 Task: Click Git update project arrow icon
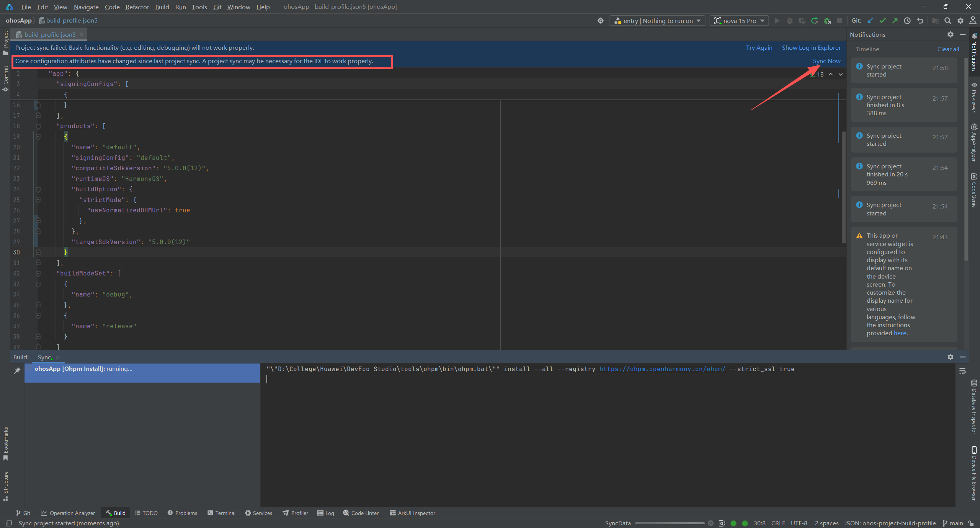point(870,21)
